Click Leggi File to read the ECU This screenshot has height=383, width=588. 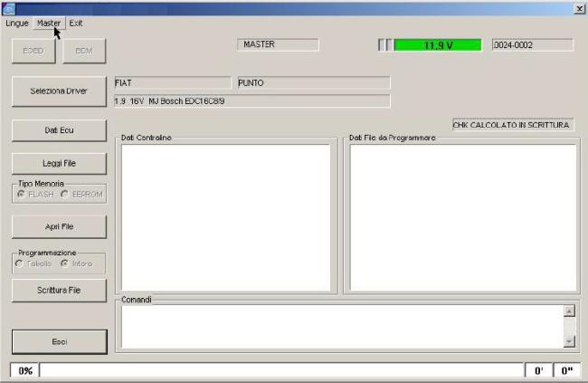pyautogui.click(x=59, y=163)
